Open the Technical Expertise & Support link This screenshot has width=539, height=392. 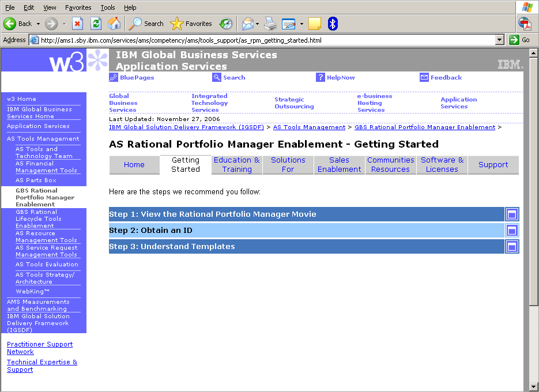click(x=42, y=366)
